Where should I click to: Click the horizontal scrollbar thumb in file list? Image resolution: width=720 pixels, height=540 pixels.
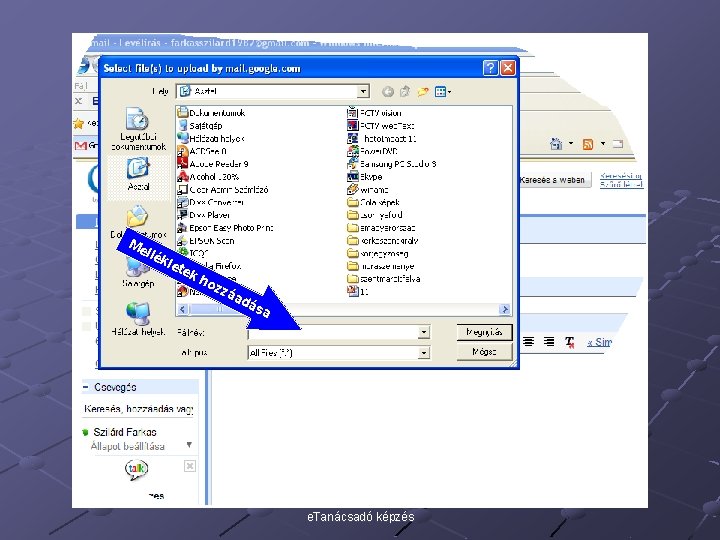(x=219, y=309)
